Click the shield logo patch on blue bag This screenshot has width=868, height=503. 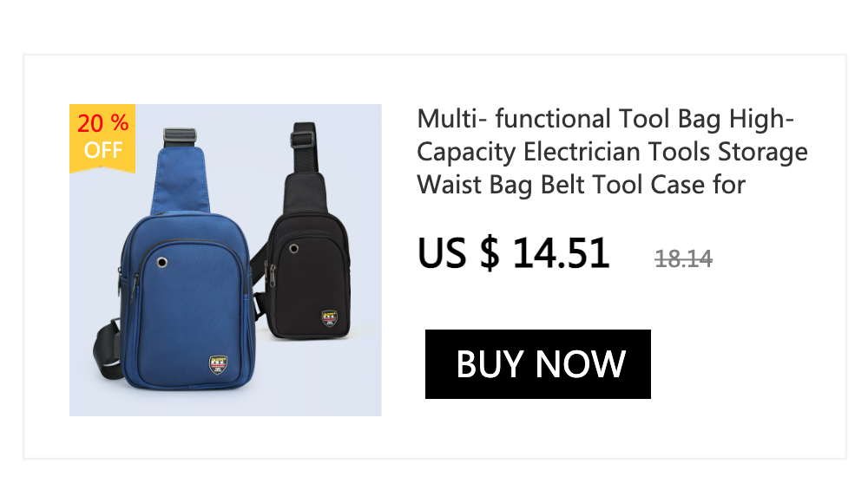point(218,364)
